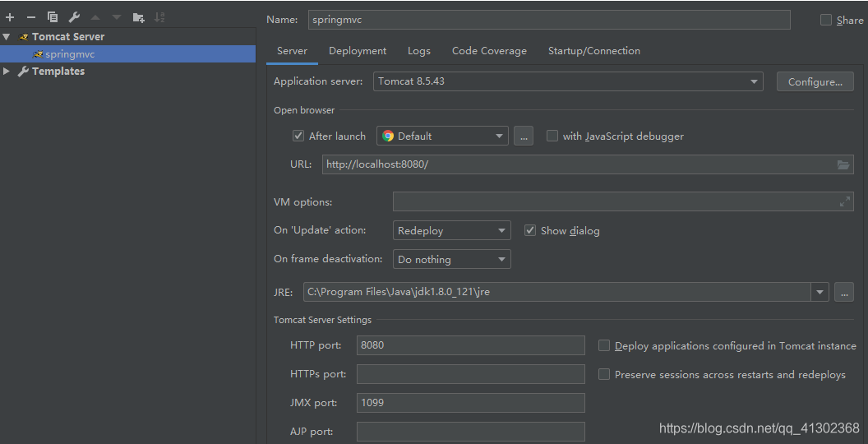
Task: Enable Deploy applications configured in Tomcat instance
Action: click(x=604, y=345)
